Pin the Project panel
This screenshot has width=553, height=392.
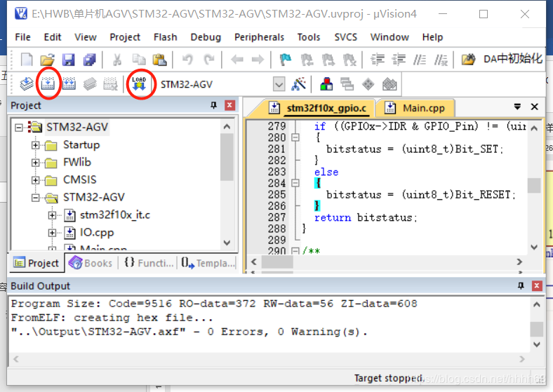tap(214, 105)
